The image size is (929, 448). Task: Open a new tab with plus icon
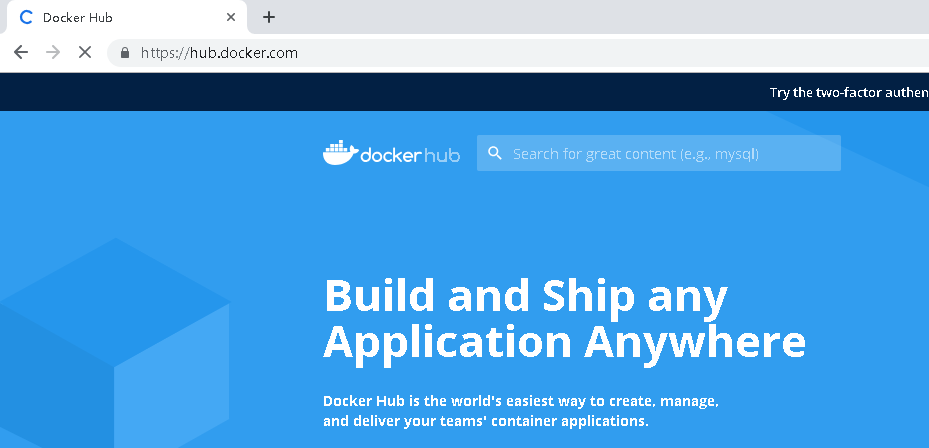[269, 17]
